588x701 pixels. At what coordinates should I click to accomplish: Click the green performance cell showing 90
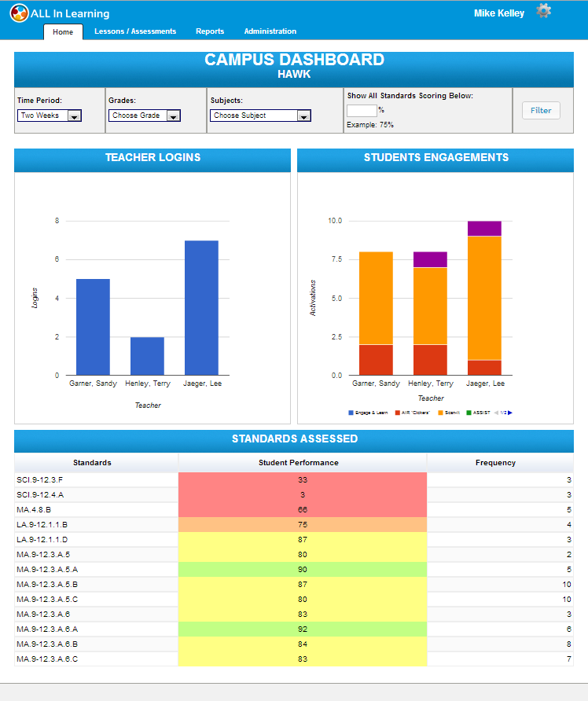303,570
